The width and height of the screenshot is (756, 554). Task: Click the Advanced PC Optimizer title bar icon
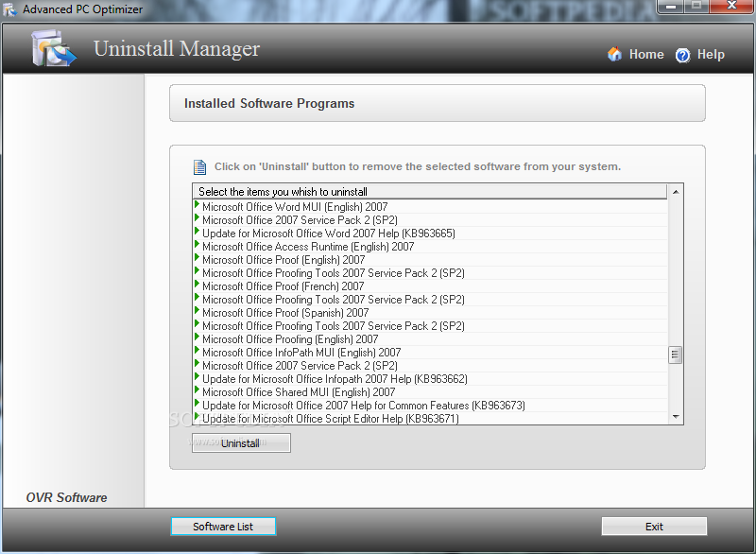coord(10,9)
